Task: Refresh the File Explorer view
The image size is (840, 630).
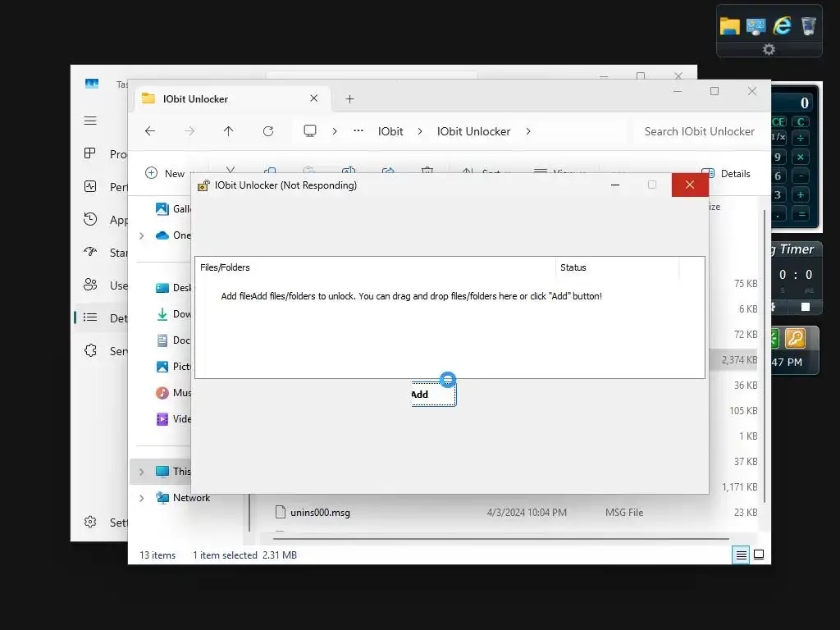Action: pyautogui.click(x=268, y=131)
